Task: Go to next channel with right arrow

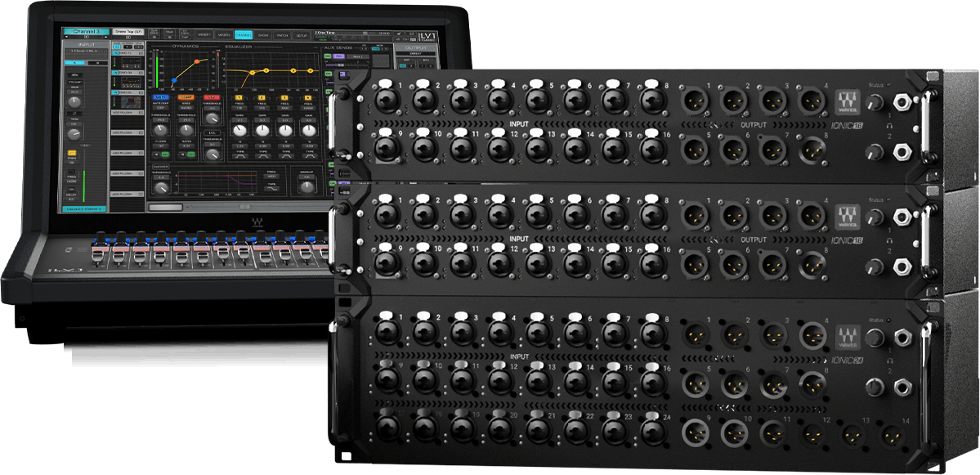Action: coord(105,38)
